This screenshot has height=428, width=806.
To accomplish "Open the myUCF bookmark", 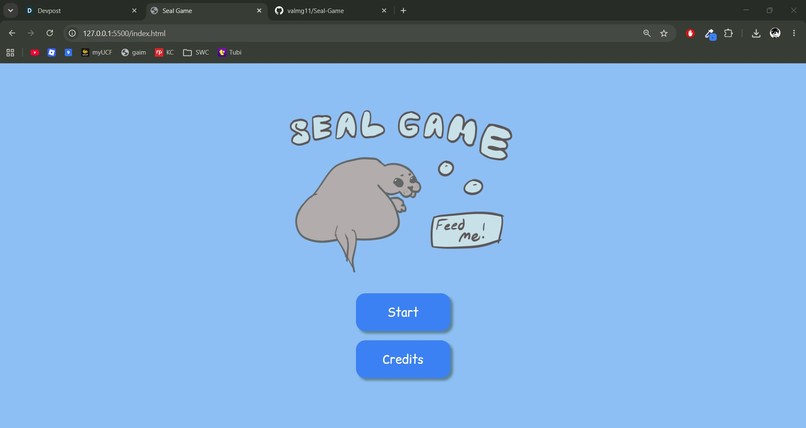I will (97, 52).
